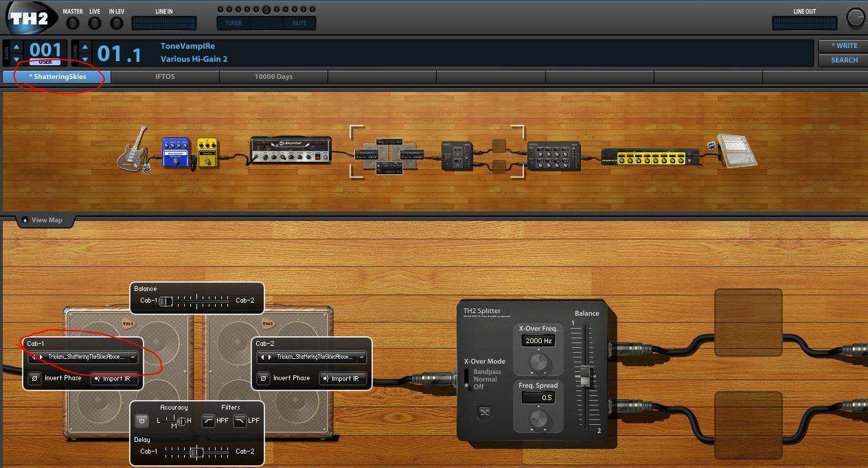
Task: Turn the Freq. Spread knob
Action: [538, 418]
